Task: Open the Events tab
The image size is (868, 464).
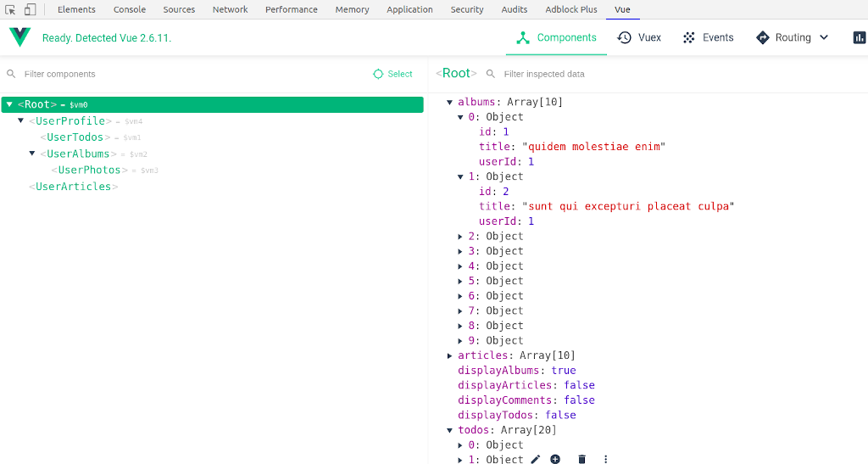Action: (x=708, y=37)
